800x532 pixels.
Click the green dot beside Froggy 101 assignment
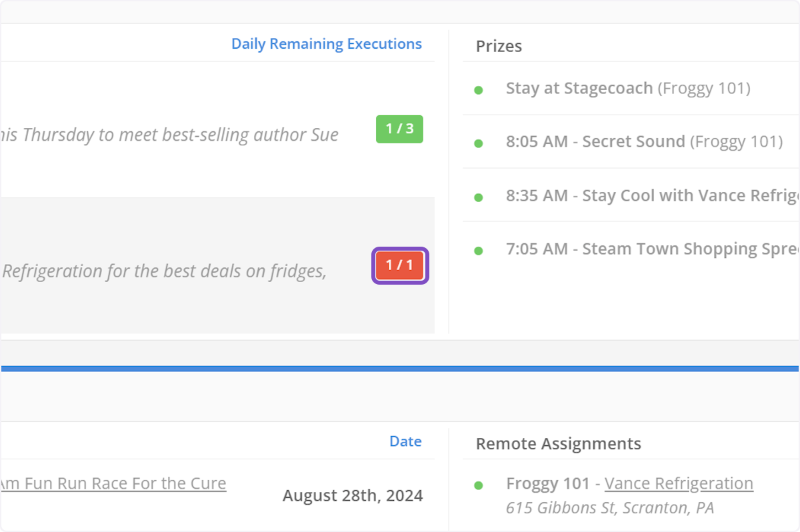pyautogui.click(x=478, y=485)
